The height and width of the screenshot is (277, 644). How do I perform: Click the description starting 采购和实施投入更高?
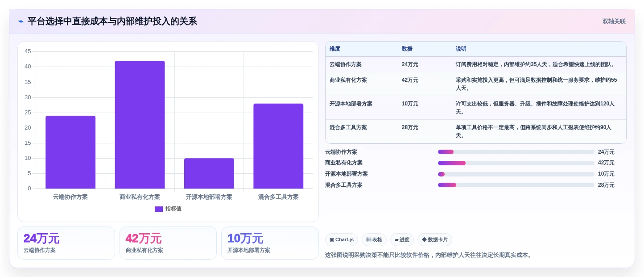(x=537, y=84)
